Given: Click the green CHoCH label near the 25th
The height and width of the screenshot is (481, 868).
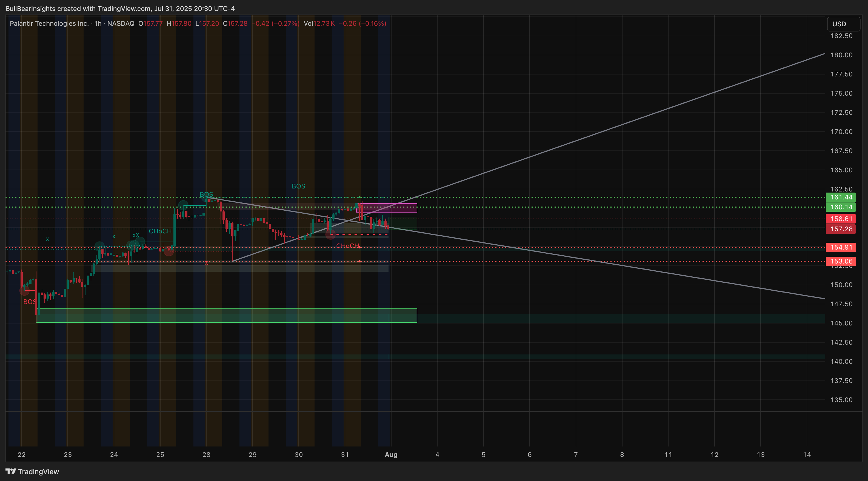Looking at the screenshot, I should (160, 231).
